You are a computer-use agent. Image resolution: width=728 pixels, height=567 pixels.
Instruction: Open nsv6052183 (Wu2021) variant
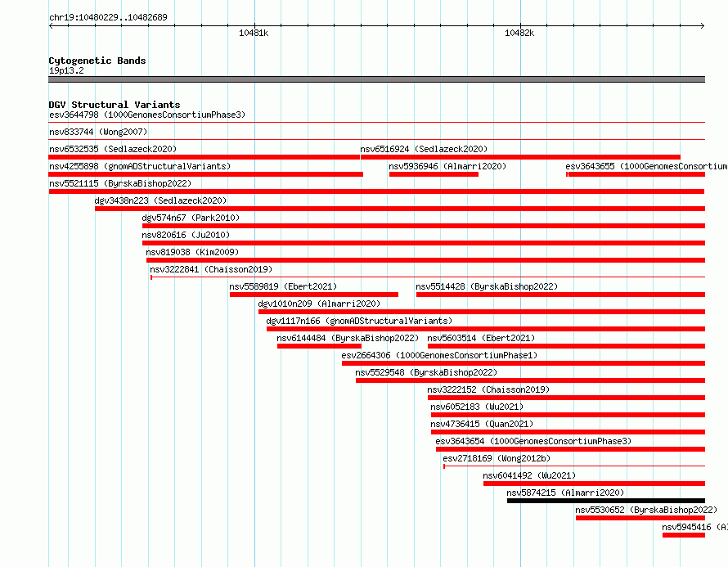click(x=477, y=407)
